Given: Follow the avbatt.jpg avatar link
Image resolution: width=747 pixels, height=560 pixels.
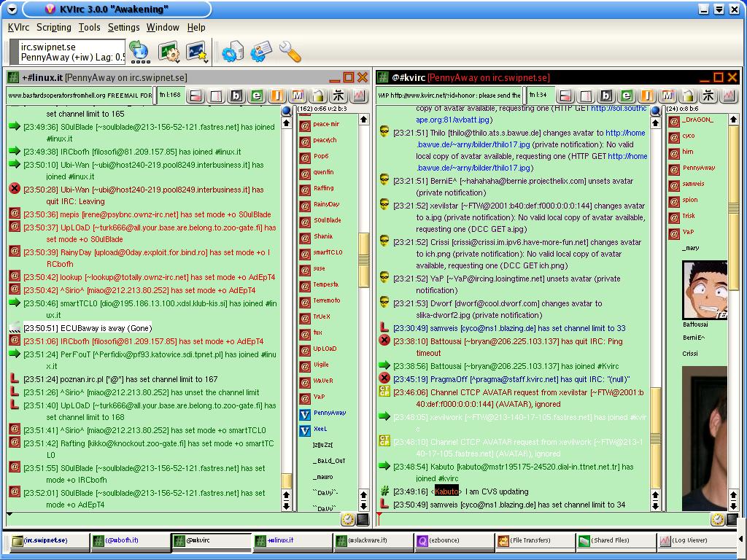Looking at the screenshot, I should [x=454, y=120].
